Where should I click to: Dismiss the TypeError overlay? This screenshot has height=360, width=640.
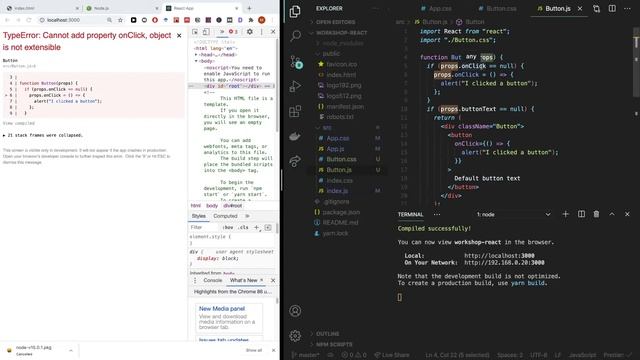pyautogui.click(x=179, y=36)
